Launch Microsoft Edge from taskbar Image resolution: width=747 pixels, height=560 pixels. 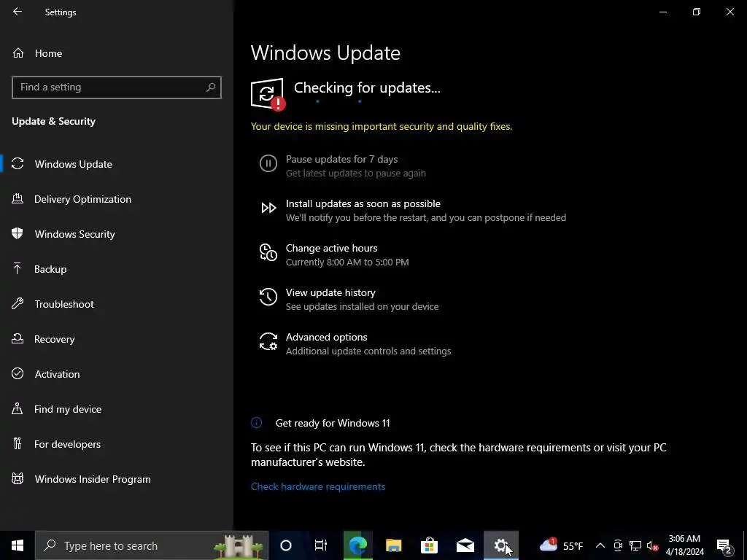pyautogui.click(x=357, y=545)
